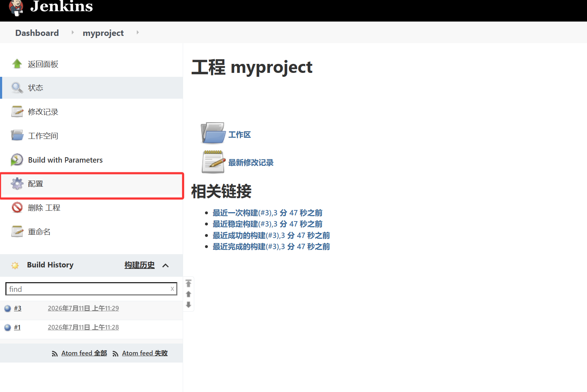Screen dimensions: 587x392
Task: Clear the find box with the x
Action: 172,289
